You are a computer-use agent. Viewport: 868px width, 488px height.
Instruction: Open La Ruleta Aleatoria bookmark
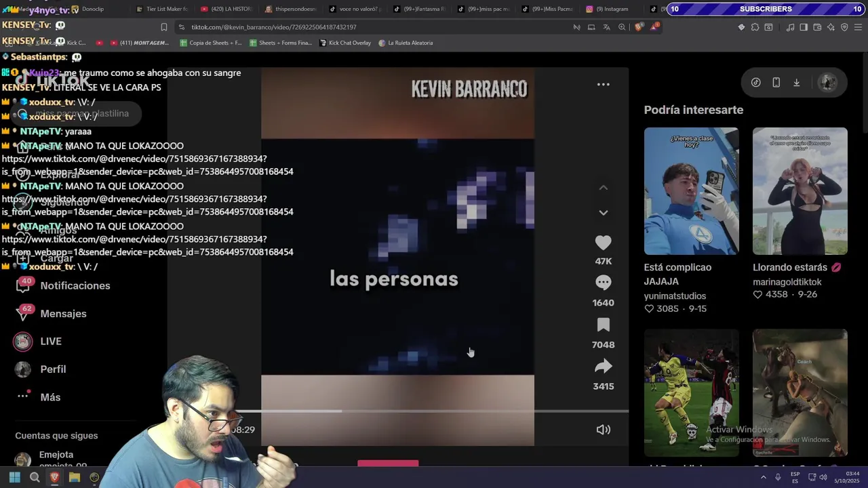(x=406, y=43)
